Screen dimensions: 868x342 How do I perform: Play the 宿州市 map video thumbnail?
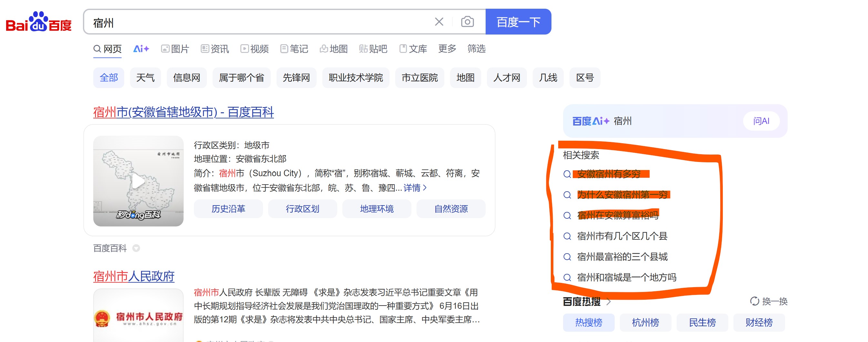click(x=138, y=181)
